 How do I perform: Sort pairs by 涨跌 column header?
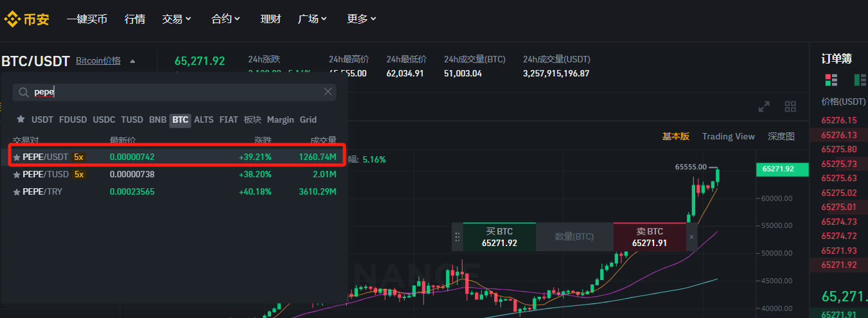click(263, 139)
